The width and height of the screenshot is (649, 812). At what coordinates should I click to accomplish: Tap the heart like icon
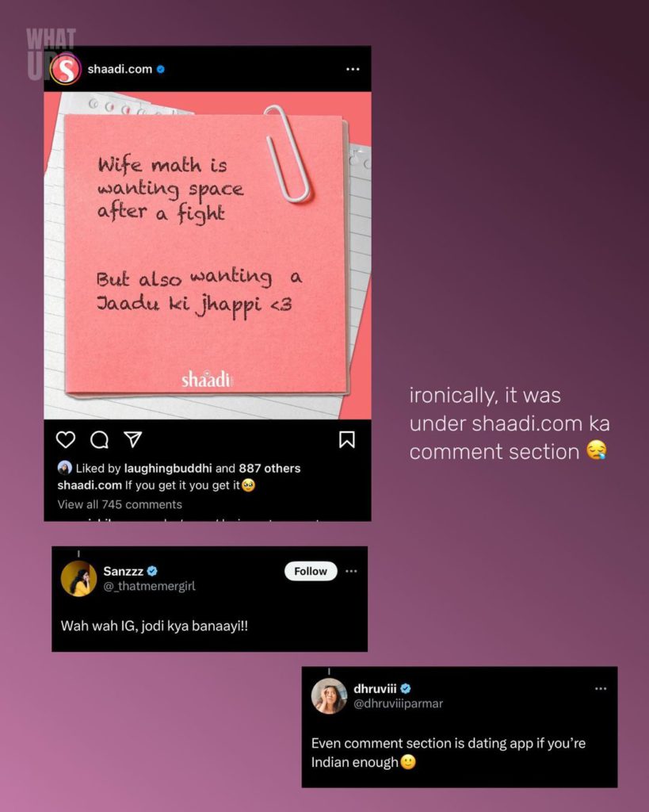(x=66, y=439)
